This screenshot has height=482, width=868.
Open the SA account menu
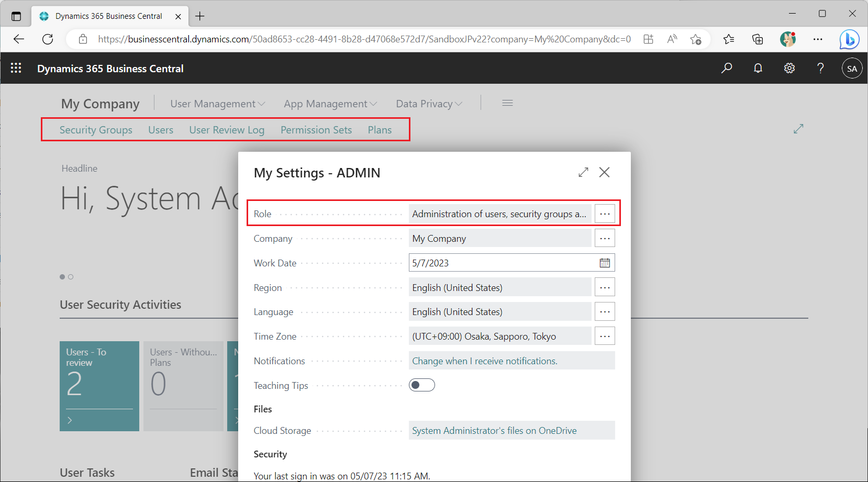tap(852, 68)
